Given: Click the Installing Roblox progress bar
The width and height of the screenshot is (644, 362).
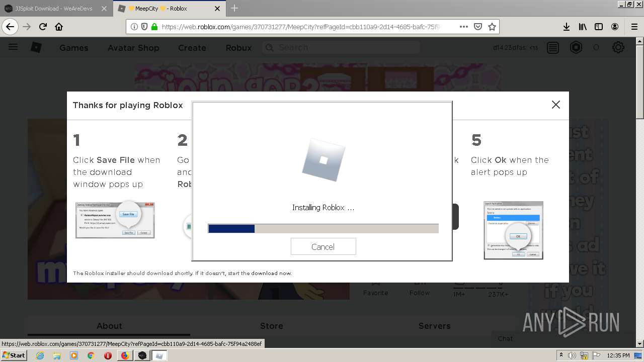Looking at the screenshot, I should pyautogui.click(x=323, y=229).
